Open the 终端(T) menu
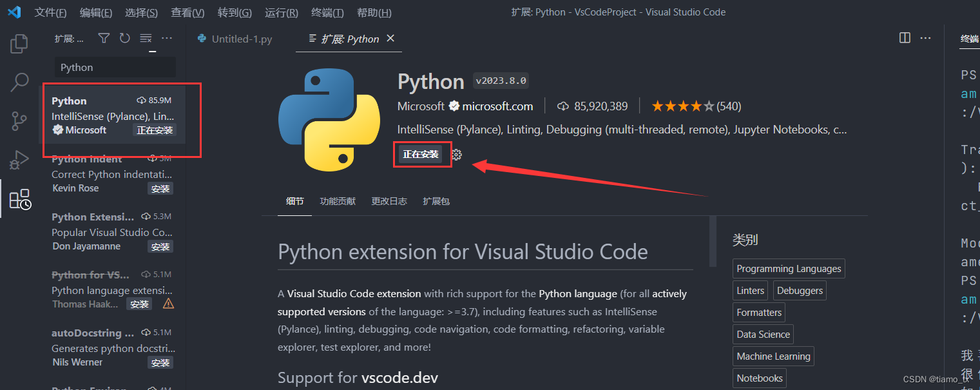This screenshot has height=390, width=980. point(327,12)
